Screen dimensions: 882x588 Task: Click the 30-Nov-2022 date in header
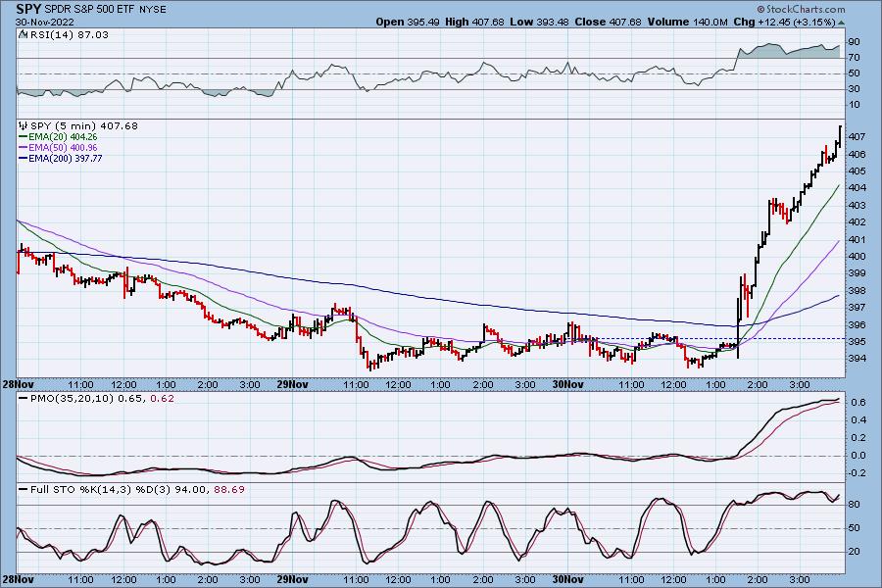tap(45, 23)
